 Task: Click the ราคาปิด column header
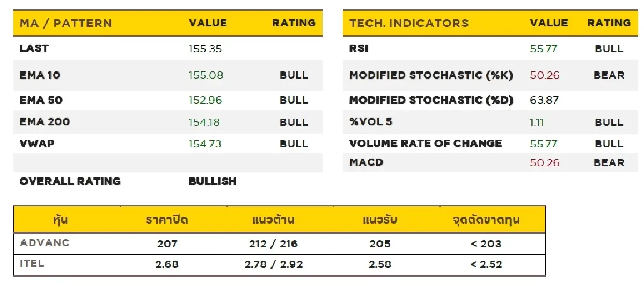[167, 220]
